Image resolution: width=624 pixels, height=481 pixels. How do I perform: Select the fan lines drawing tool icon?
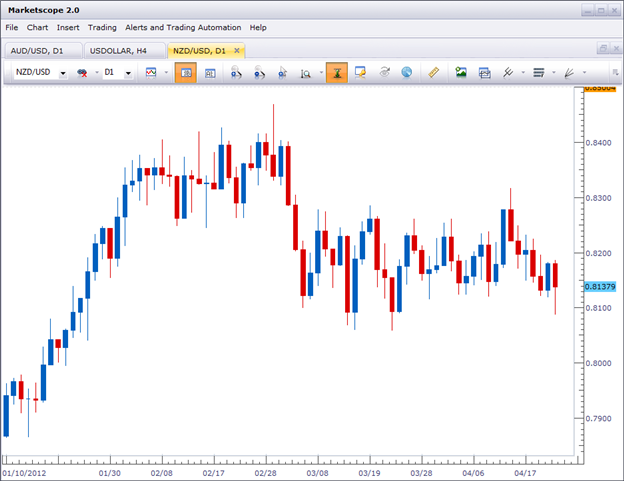click(x=569, y=73)
